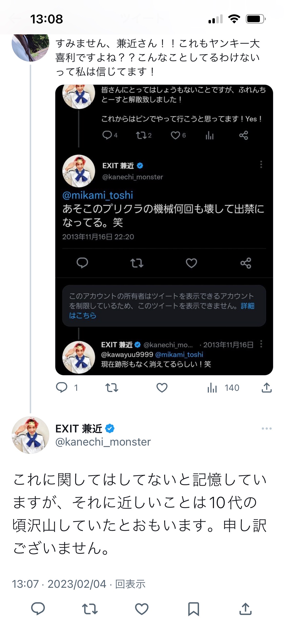285x644 pixels.
Task: Retweet the parent tweet with the screenshot
Action: pyautogui.click(x=112, y=388)
